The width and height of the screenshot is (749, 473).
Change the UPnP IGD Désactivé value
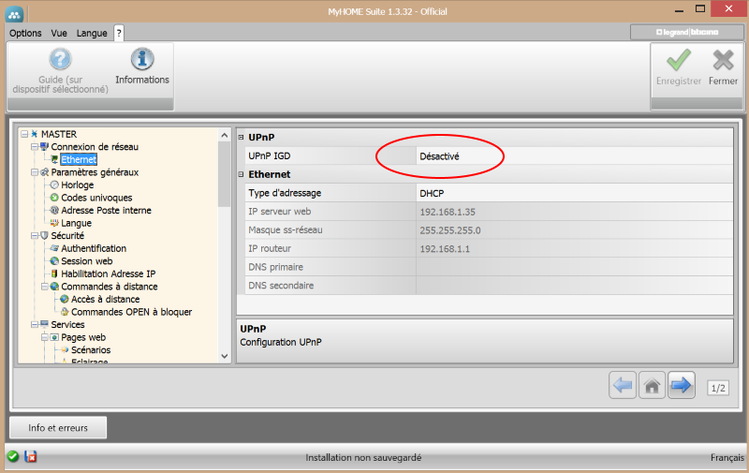(575, 156)
